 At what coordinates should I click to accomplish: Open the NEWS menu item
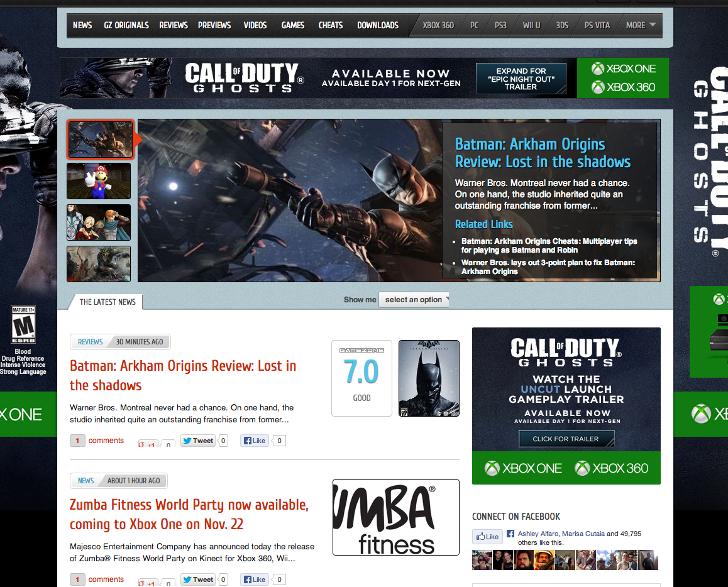(x=82, y=25)
